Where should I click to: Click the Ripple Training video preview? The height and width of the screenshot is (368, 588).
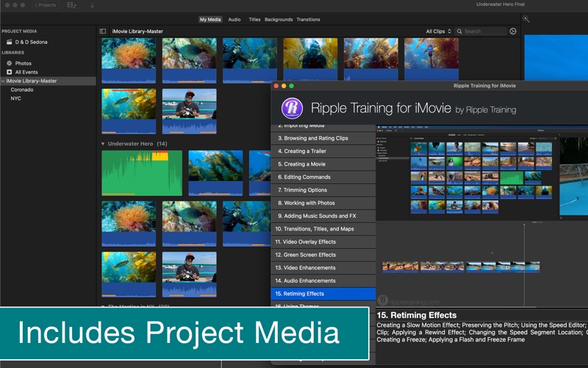pyautogui.click(x=482, y=216)
